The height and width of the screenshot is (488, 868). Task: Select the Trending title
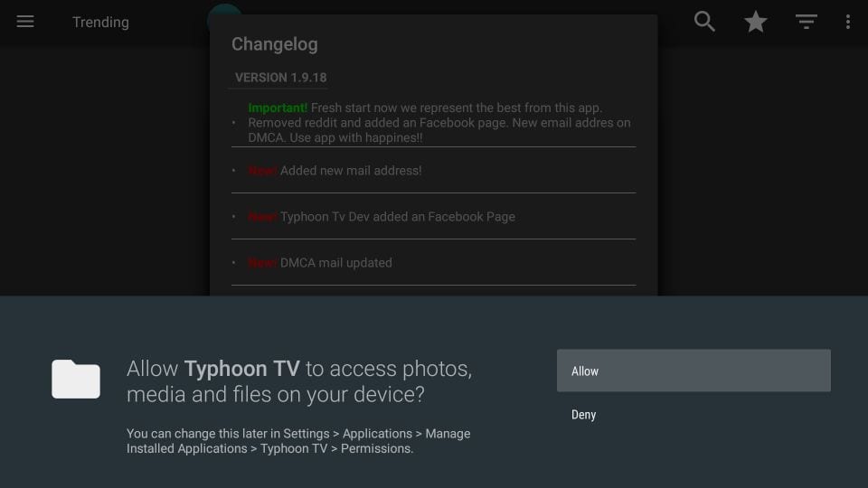click(x=100, y=22)
